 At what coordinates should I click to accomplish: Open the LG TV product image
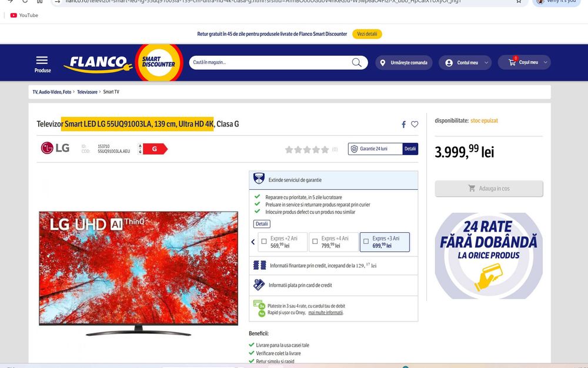pos(138,273)
